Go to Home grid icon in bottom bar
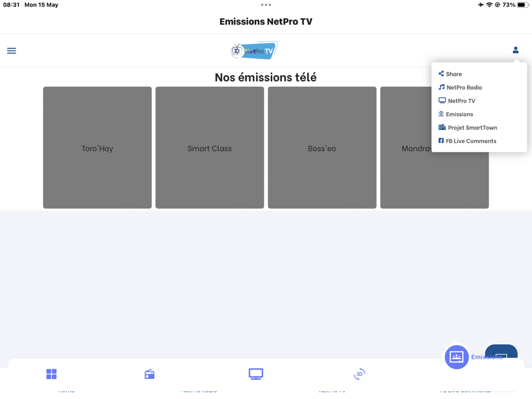The width and height of the screenshot is (532, 399). point(52,374)
